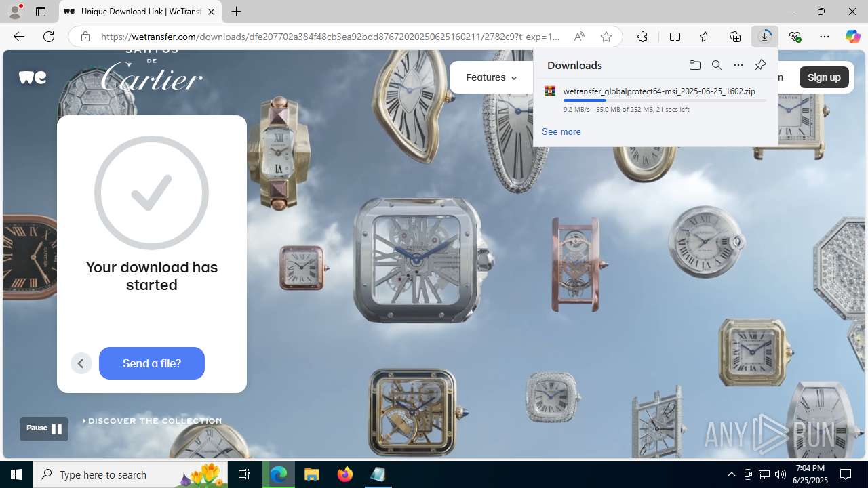Click the taskbar search box
Image resolution: width=868 pixels, height=488 pixels.
[x=131, y=474]
